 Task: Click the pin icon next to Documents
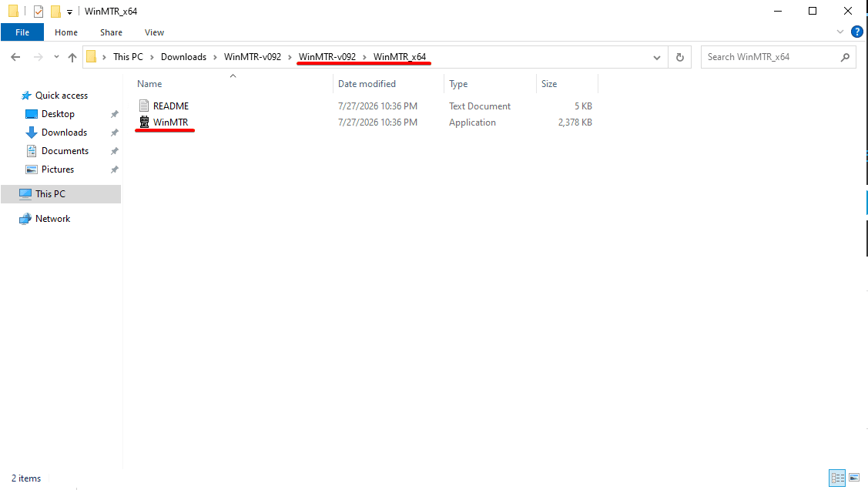tap(115, 150)
